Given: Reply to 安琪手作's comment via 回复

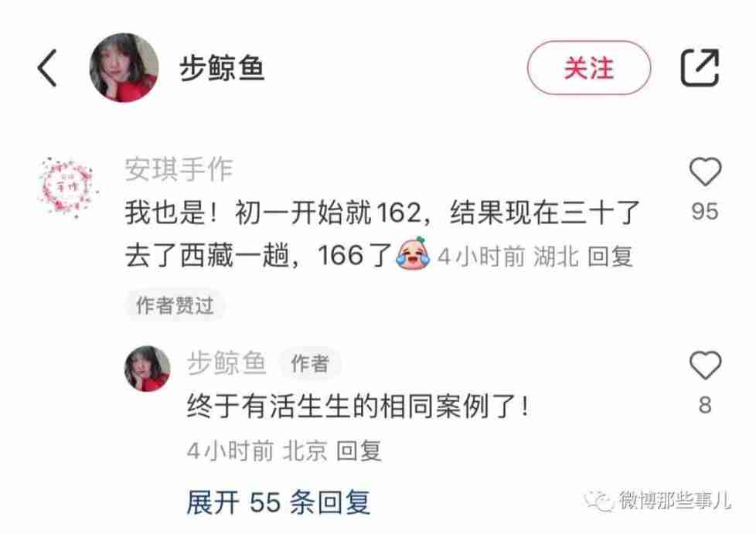Looking at the screenshot, I should point(610,256).
